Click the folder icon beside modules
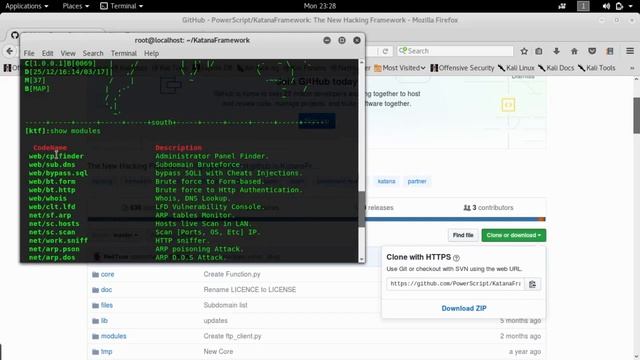Viewport: 640px width, 360px height. pos(95,337)
